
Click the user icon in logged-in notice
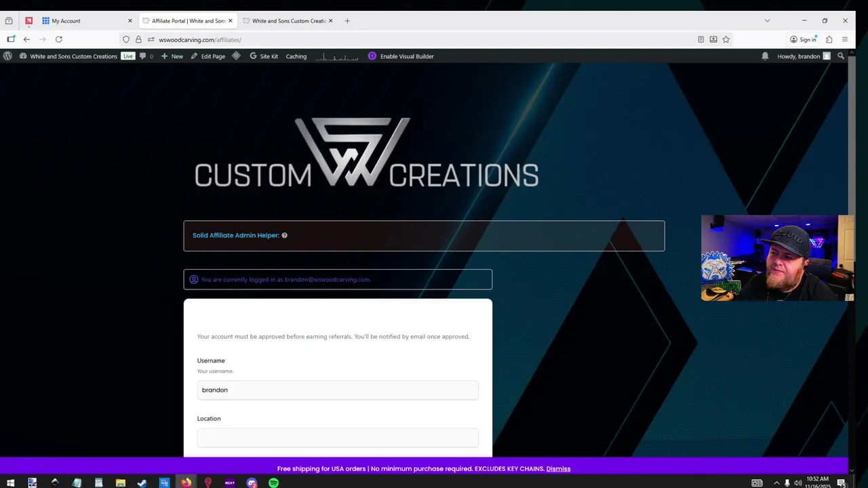[193, 279]
